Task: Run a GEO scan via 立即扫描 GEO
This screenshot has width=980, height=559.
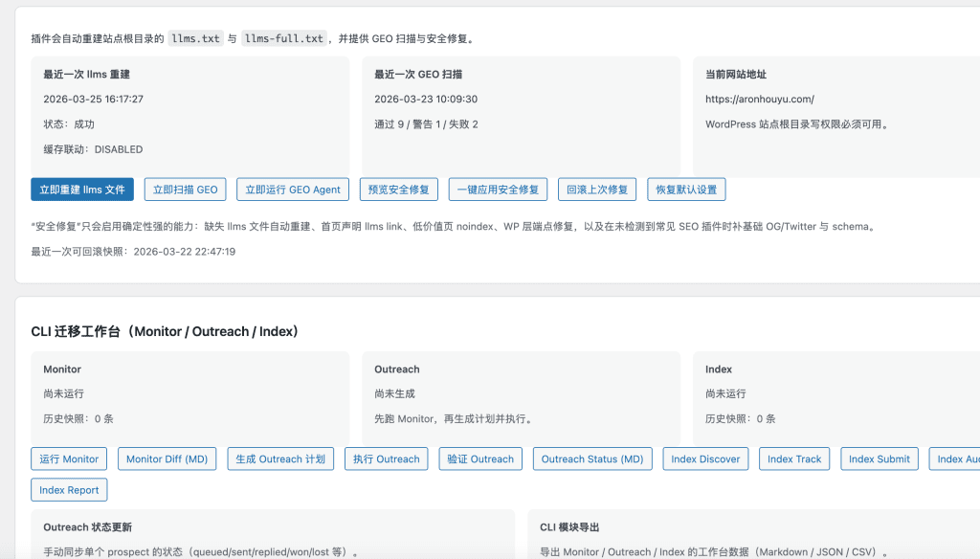Action: tap(184, 189)
